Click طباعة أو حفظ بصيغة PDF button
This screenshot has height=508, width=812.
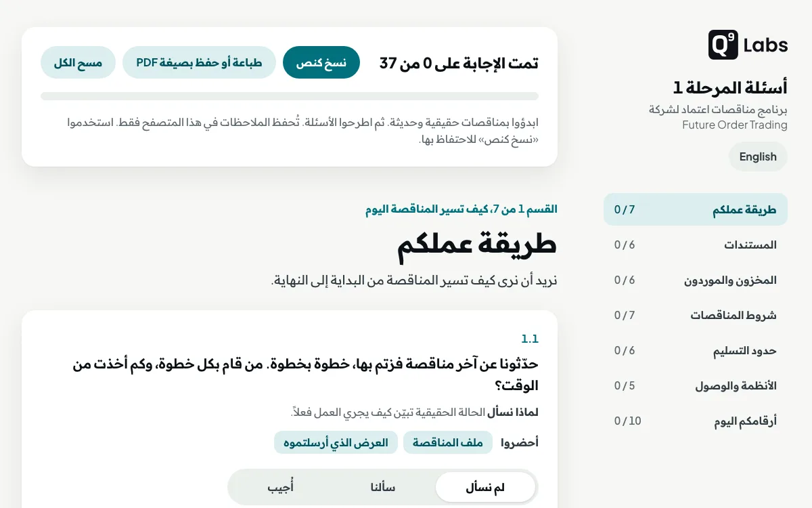[x=199, y=62]
